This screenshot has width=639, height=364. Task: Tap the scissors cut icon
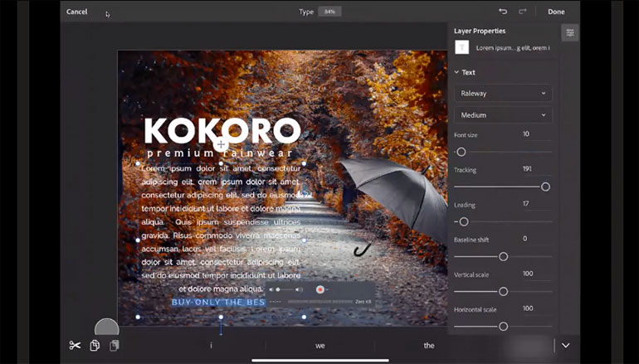[76, 345]
